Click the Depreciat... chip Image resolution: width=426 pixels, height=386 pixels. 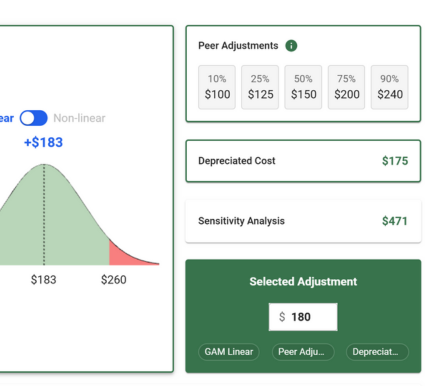(x=377, y=352)
